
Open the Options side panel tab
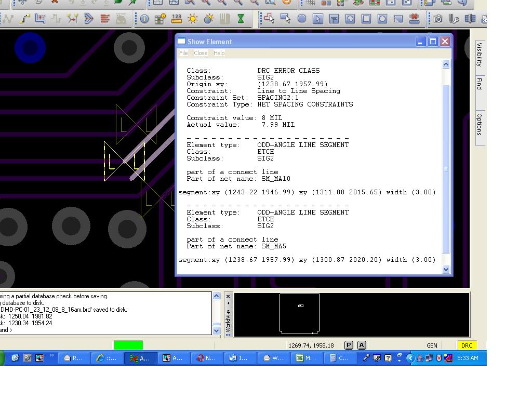pos(480,124)
